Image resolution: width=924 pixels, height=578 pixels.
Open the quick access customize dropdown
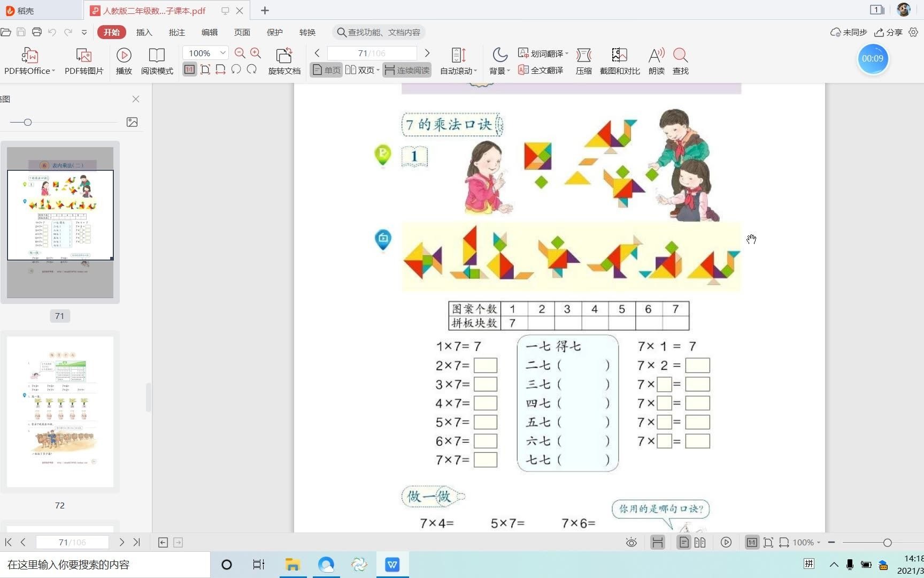click(84, 32)
